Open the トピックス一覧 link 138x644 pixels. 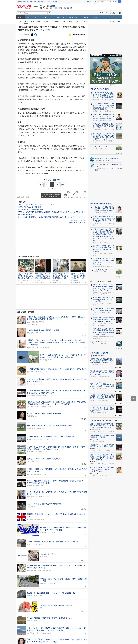(x=115, y=21)
